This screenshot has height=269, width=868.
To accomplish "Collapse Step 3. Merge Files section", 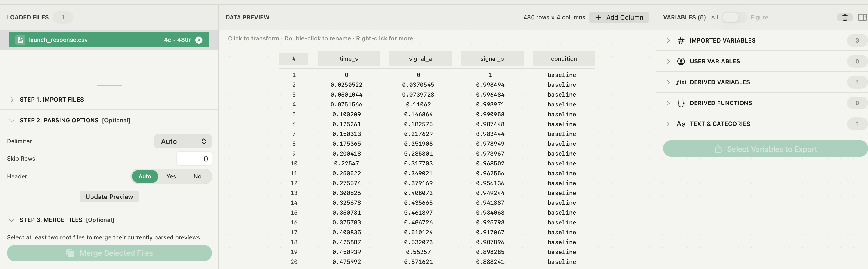I will click(12, 220).
